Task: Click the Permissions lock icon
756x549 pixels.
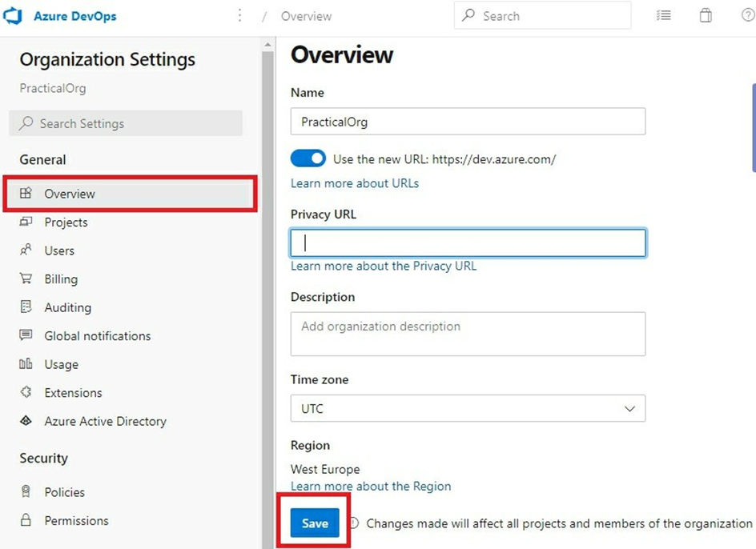Action: 26,519
